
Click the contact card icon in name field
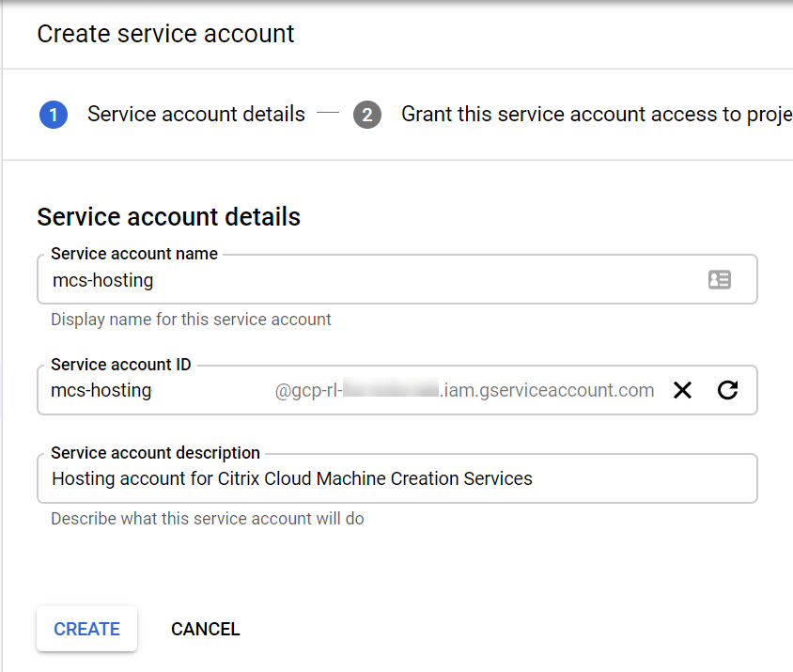719,279
